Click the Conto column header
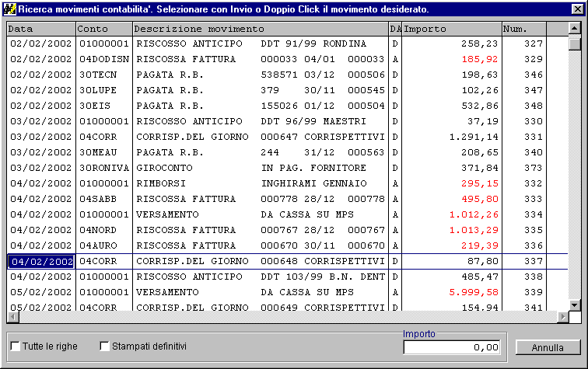This screenshot has height=369, width=588. 103,29
